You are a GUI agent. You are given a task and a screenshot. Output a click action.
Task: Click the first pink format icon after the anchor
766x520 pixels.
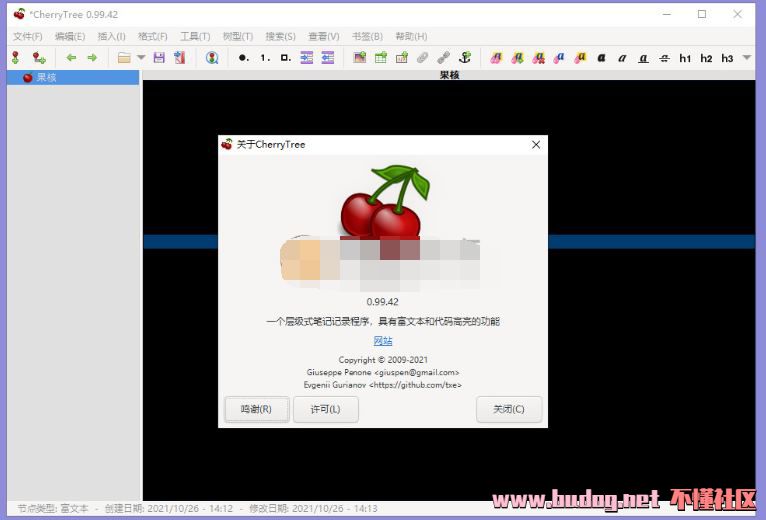coord(496,58)
